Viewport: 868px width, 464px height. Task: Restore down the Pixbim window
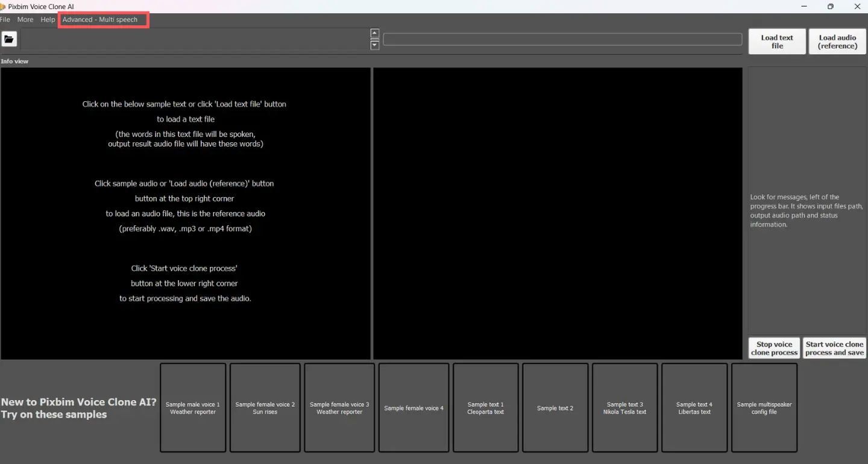click(831, 7)
